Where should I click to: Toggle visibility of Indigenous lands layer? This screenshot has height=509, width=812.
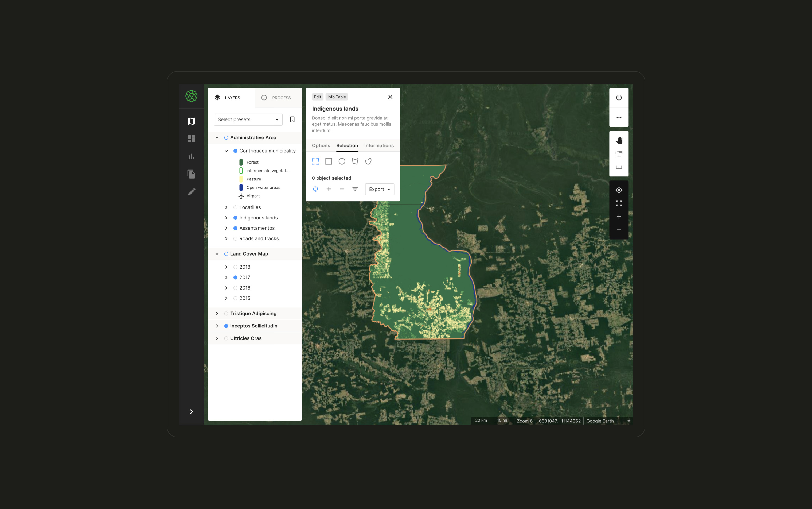(236, 218)
